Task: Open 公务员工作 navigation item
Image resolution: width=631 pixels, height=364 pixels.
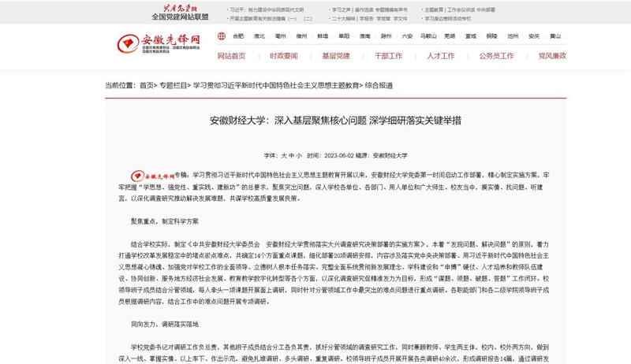Action: [496, 56]
